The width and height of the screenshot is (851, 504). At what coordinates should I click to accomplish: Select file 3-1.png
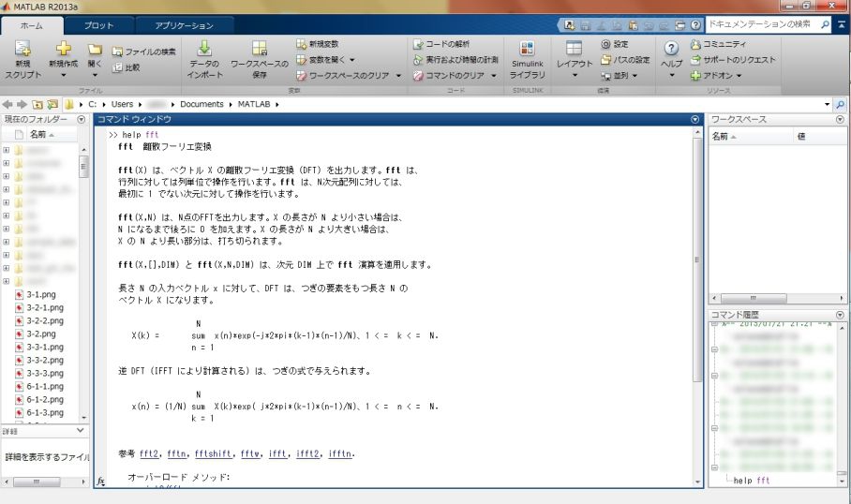coord(41,294)
